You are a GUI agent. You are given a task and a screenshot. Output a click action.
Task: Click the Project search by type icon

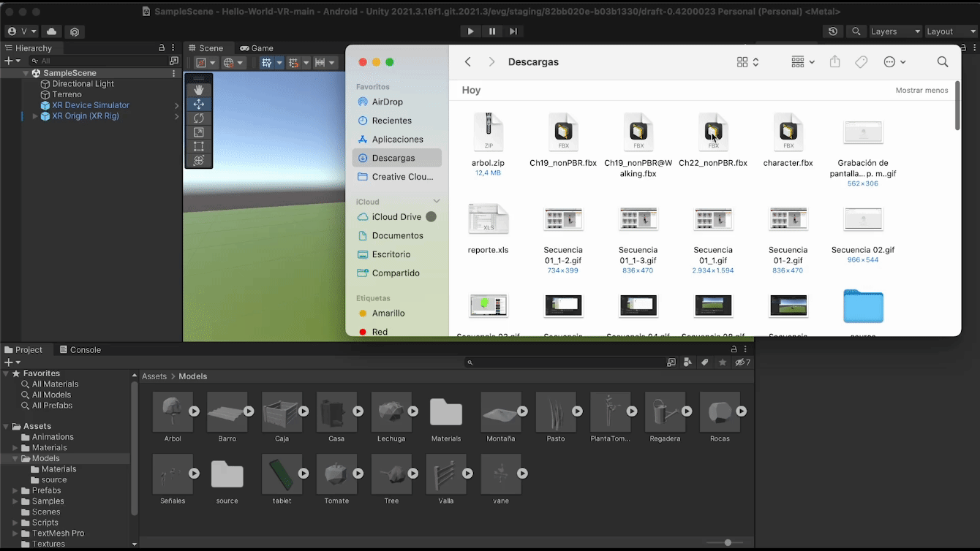[x=687, y=362]
